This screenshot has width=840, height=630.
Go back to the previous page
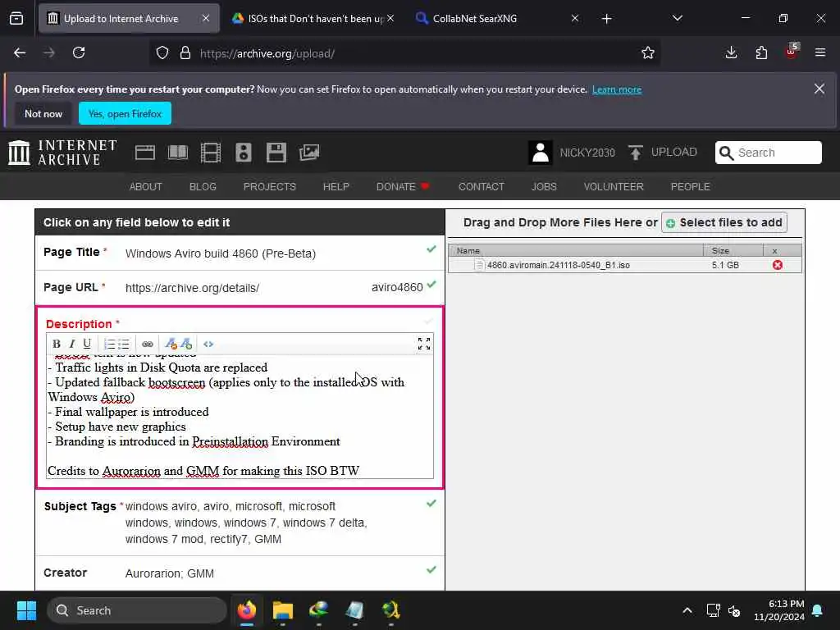20,52
